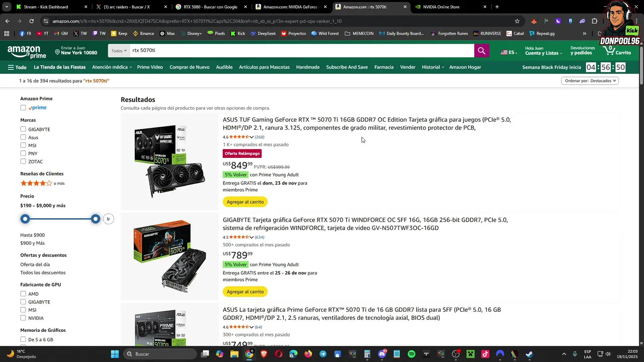Open Minecraft from the taskbar
This screenshot has width=644, height=362.
(470, 354)
